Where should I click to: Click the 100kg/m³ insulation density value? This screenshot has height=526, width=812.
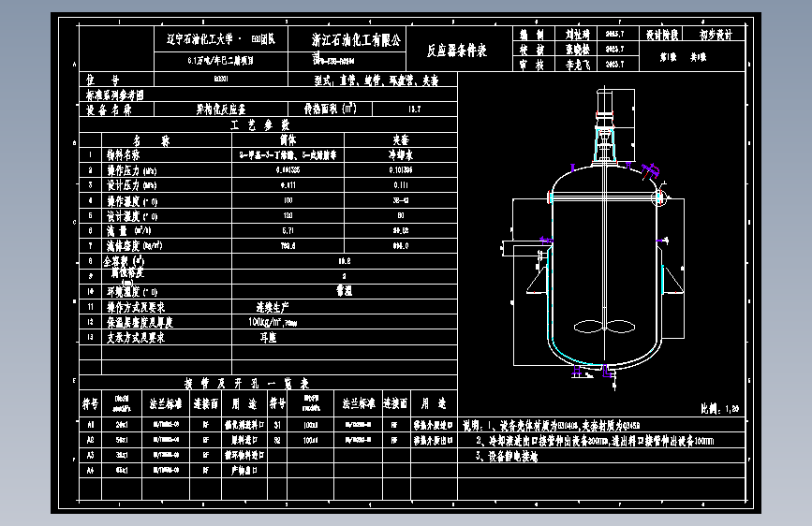click(x=273, y=322)
